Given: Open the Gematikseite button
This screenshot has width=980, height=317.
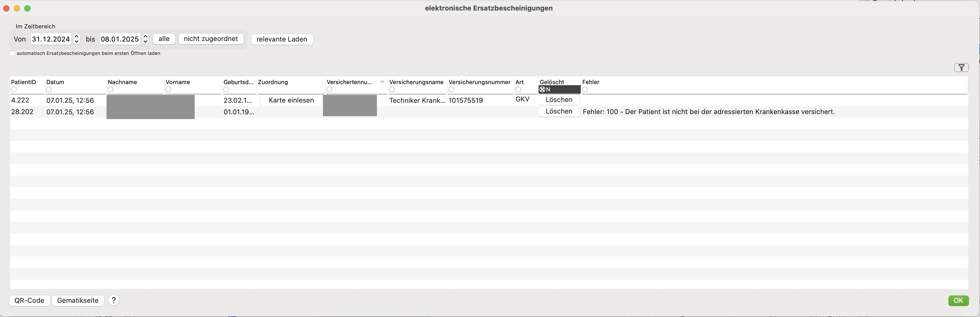Looking at the screenshot, I should 78,300.
